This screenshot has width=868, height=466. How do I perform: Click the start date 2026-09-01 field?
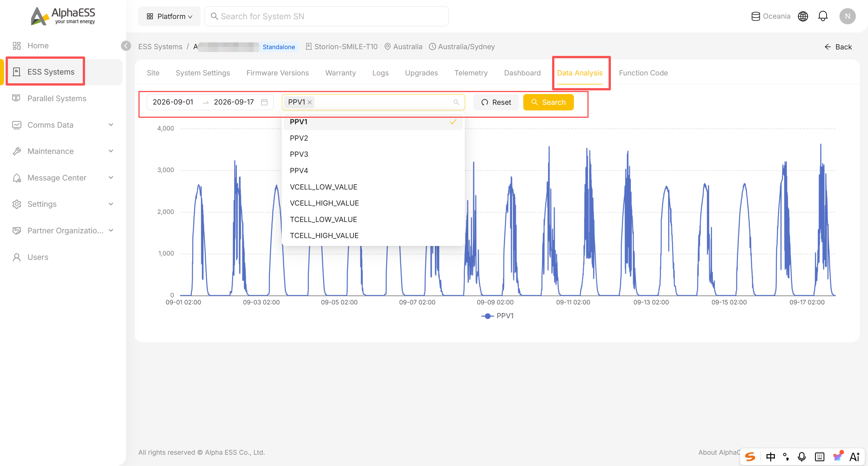pos(173,102)
